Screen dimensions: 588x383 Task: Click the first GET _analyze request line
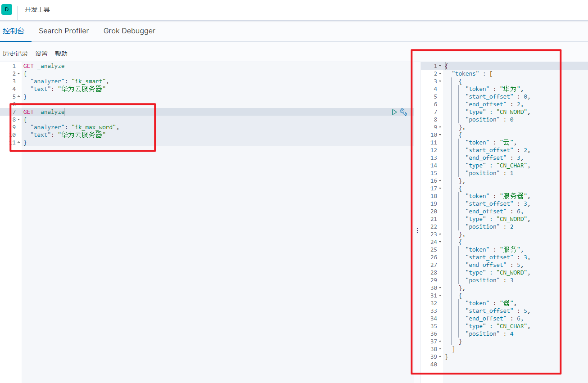click(x=44, y=66)
